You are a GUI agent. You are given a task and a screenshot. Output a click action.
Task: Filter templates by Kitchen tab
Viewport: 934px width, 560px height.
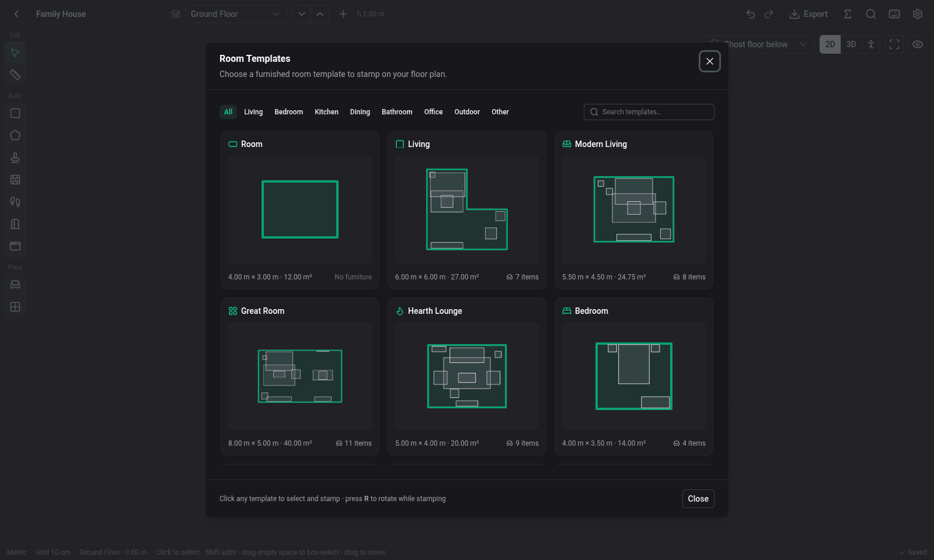click(x=326, y=112)
